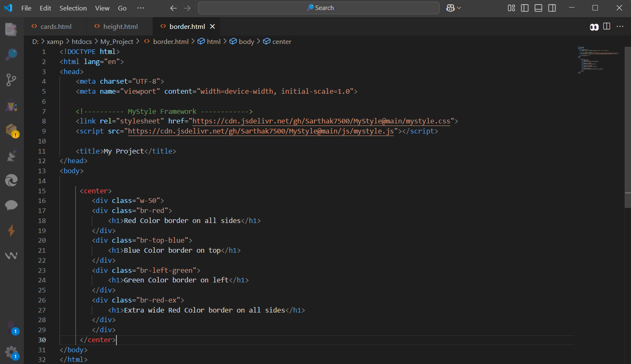Expand hidden menus via title bar ellipsis
Screen dimensions: 631x364
[x=141, y=8]
